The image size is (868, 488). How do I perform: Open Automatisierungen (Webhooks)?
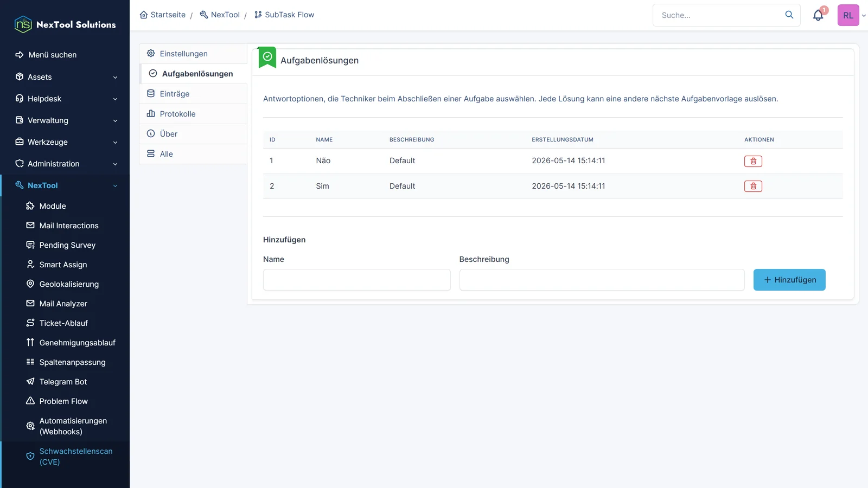click(73, 426)
